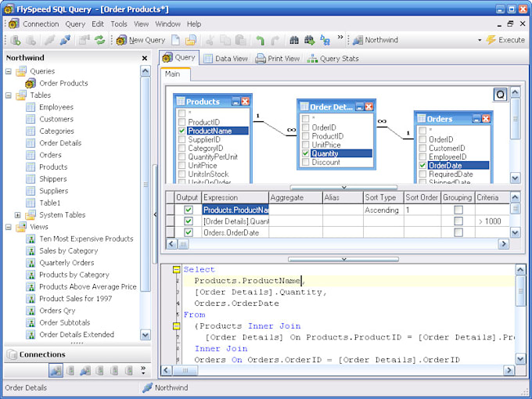532x399 pixels.
Task: Click the application icon in menu bar
Action: (x=14, y=24)
